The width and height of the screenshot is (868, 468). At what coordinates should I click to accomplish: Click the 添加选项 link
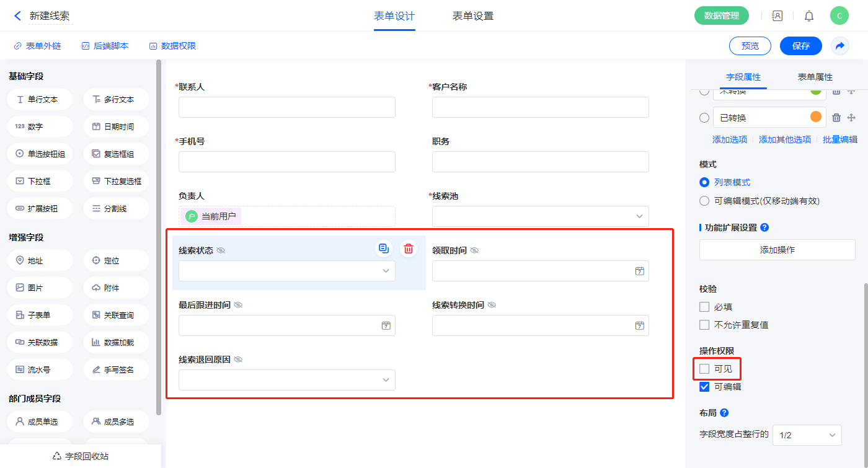730,139
